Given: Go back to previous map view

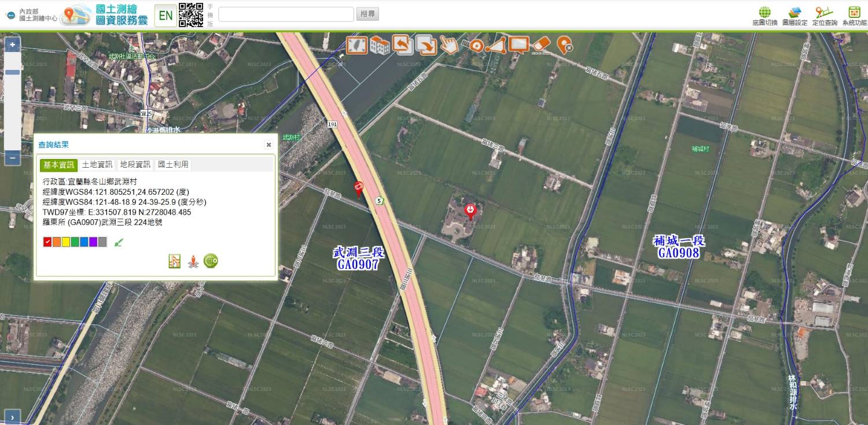Looking at the screenshot, I should tap(402, 45).
